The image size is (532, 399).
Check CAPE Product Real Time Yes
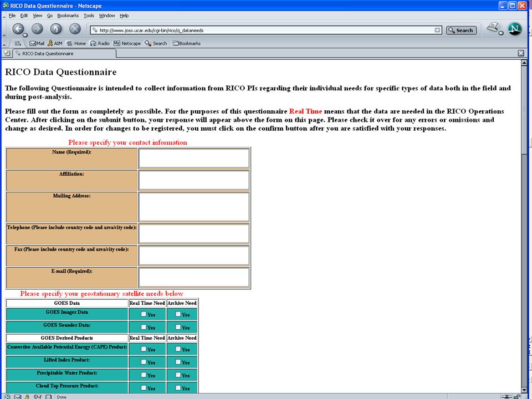click(144, 349)
